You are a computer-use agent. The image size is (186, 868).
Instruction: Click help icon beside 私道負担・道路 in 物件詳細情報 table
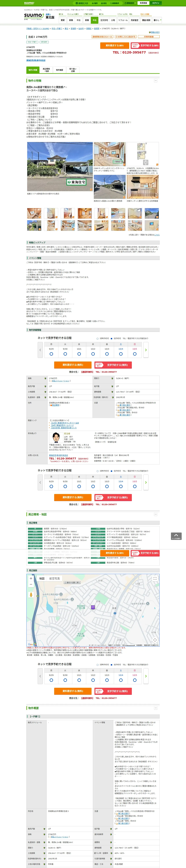point(45,397)
